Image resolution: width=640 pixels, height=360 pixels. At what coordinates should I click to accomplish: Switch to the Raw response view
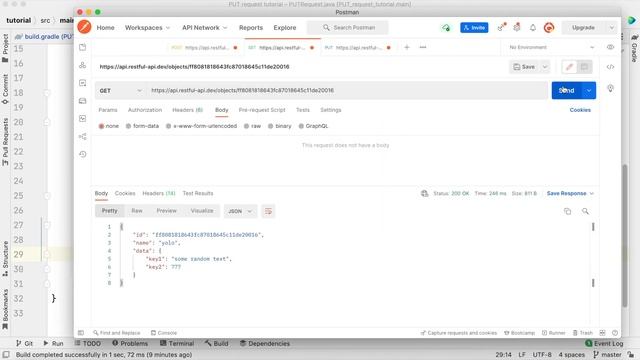[x=137, y=211]
